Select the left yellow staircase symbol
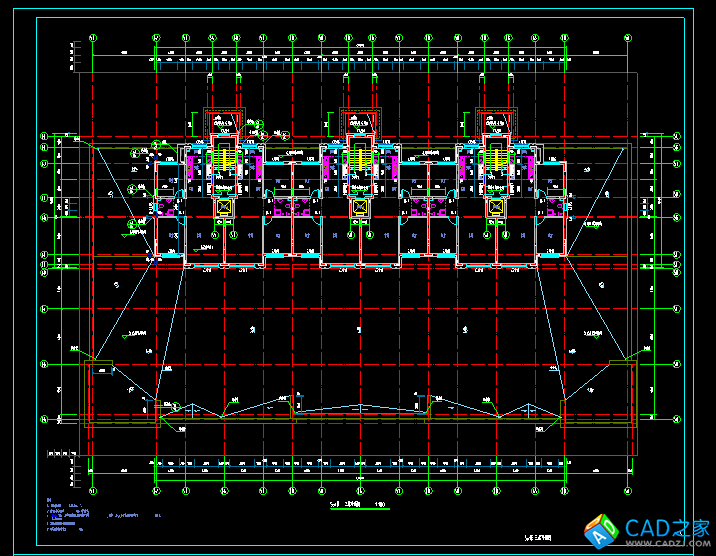This screenshot has width=716, height=556. coord(223,158)
